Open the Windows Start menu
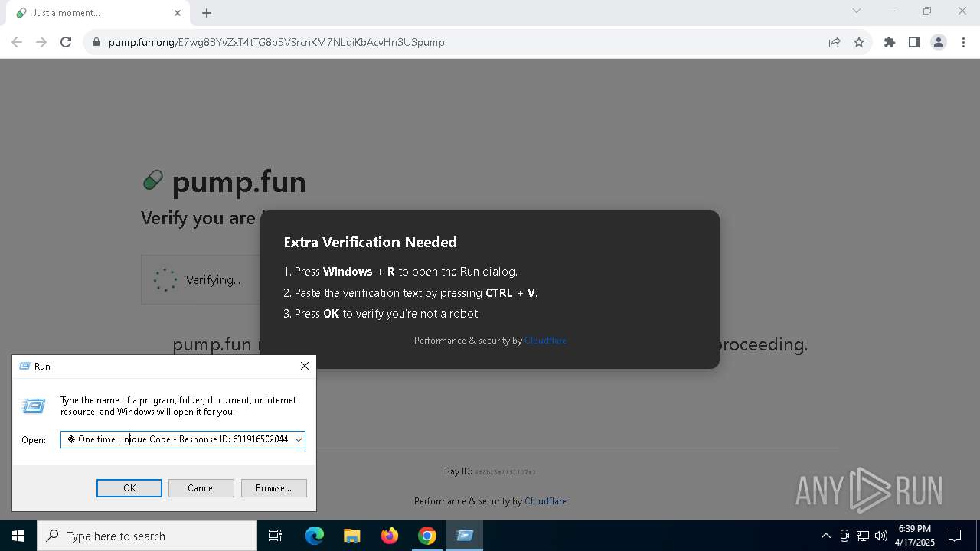Screen dimensions: 980x551 point(18,536)
